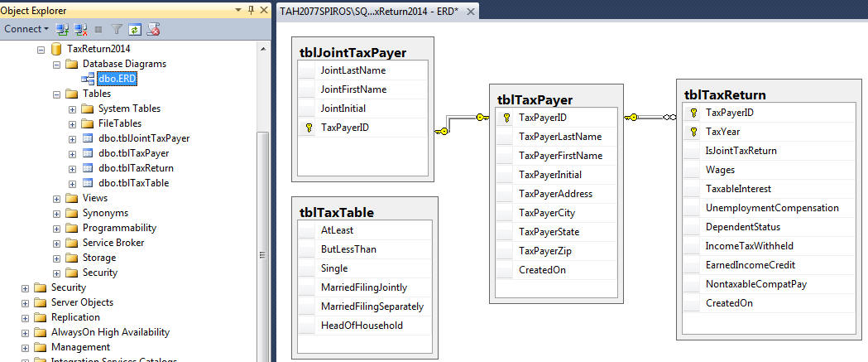Select EarnedIncomeCredit column in tblTaxReturn

(x=769, y=265)
